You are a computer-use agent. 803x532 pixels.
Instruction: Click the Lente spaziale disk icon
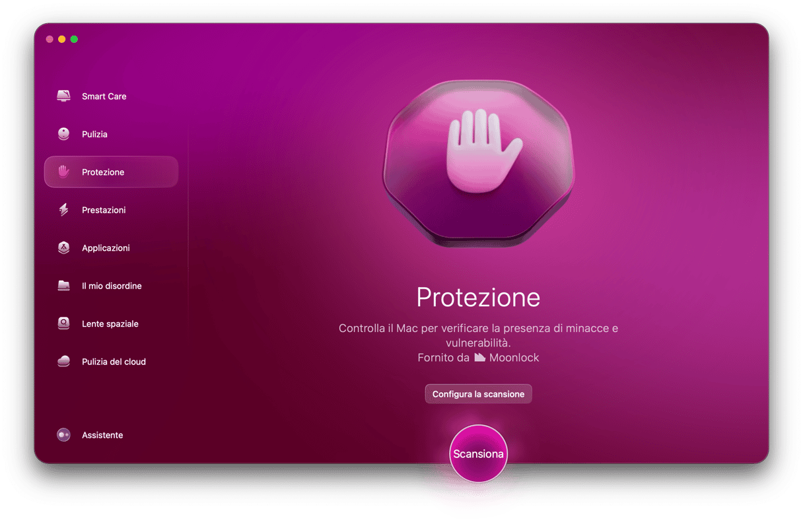tap(63, 323)
